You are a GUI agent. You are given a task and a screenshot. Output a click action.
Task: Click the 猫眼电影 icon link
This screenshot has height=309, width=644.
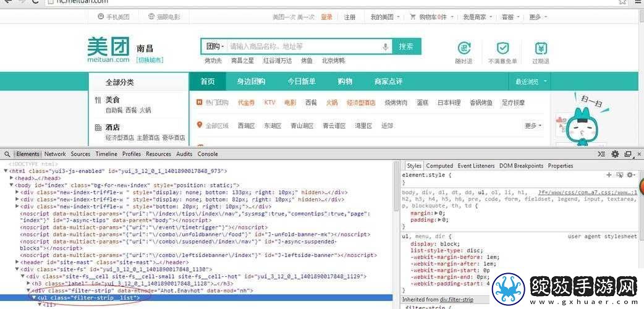163,17
